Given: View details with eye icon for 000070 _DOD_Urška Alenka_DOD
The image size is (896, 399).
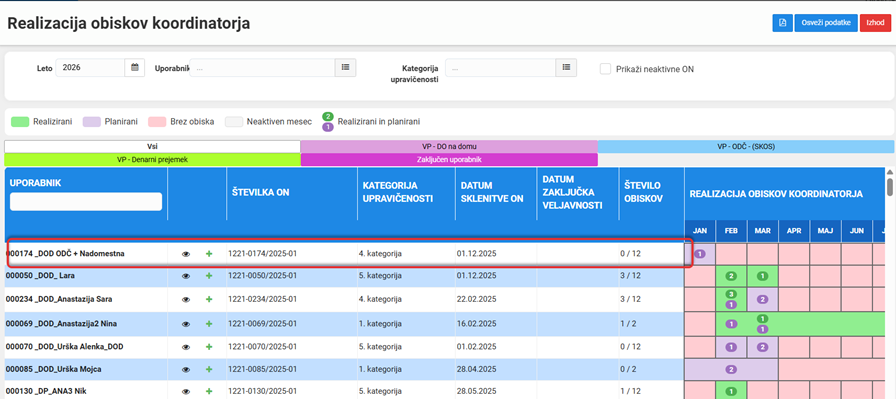Looking at the screenshot, I should [186, 347].
